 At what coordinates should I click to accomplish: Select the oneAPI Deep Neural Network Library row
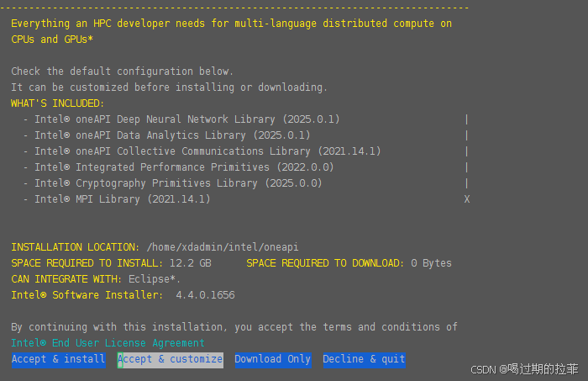[x=181, y=119]
